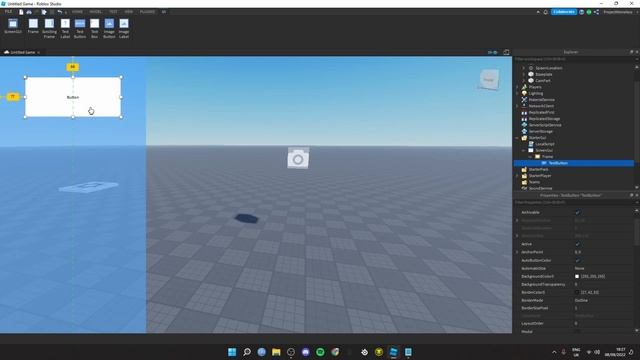Pin the Explorer panel
Screen dimensions: 640x360
click(631, 52)
